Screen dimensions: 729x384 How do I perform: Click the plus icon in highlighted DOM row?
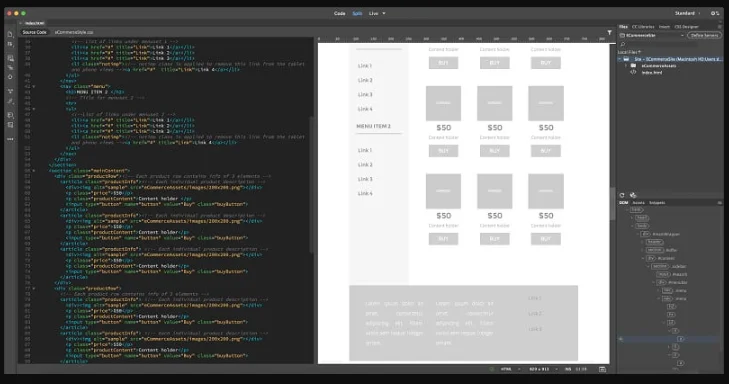point(621,339)
